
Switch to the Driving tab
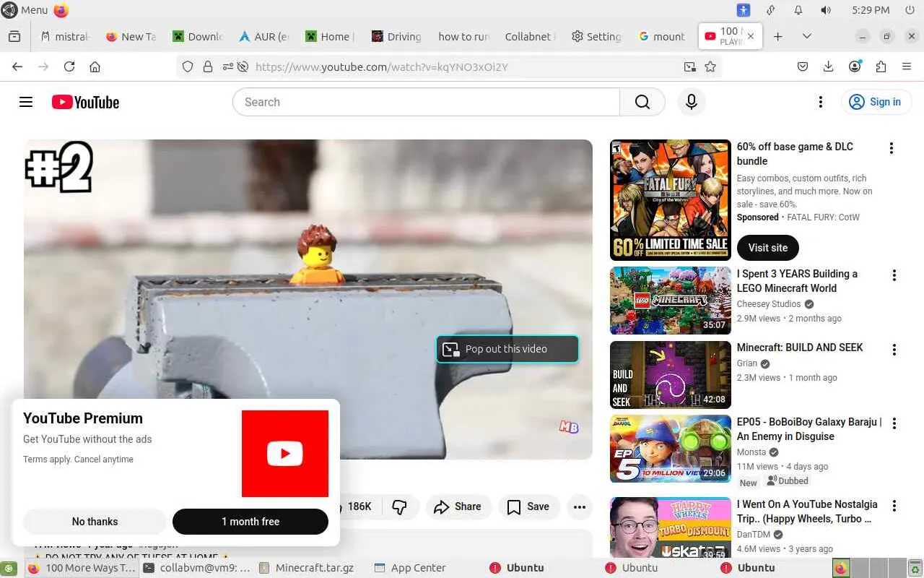pos(396,36)
